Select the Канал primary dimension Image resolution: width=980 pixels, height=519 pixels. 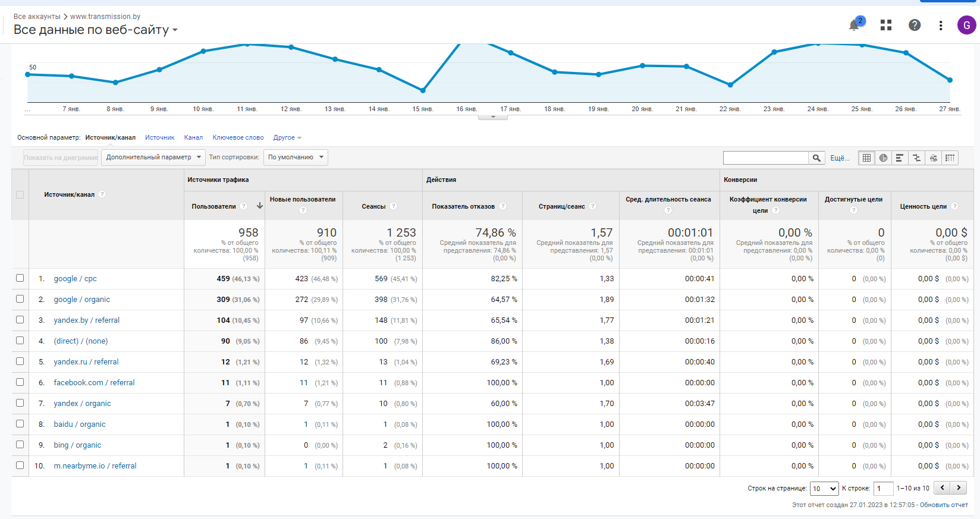(193, 137)
